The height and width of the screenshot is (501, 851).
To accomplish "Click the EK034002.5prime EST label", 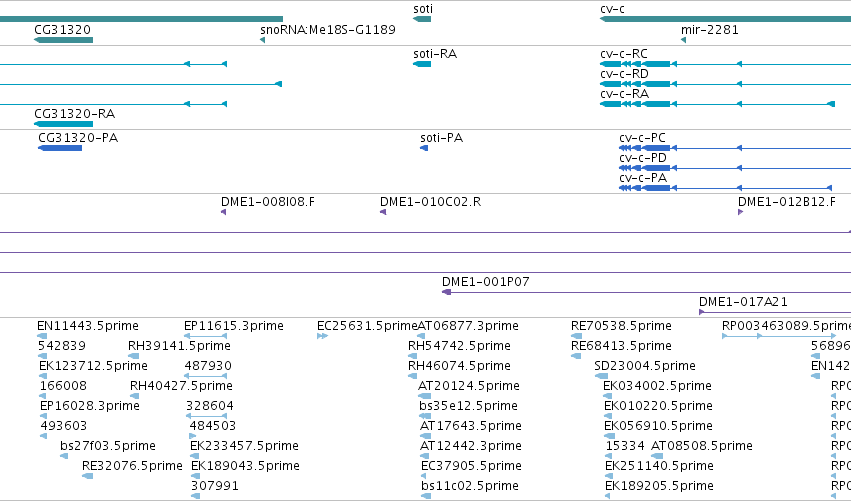I will click(x=657, y=386).
